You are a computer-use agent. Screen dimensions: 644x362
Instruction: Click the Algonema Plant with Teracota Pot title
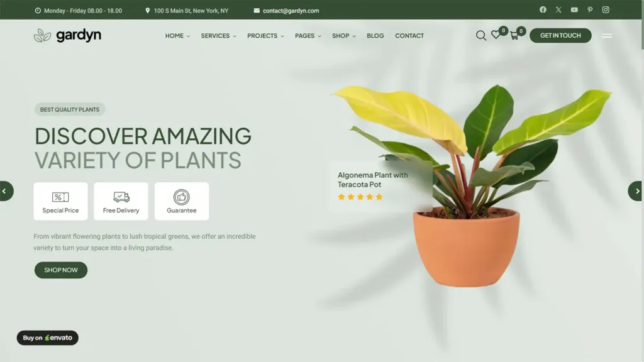373,180
